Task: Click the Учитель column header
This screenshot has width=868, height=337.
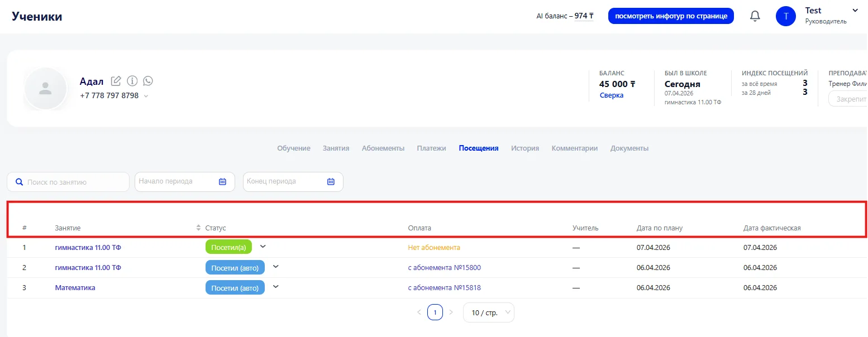Action: click(x=585, y=228)
